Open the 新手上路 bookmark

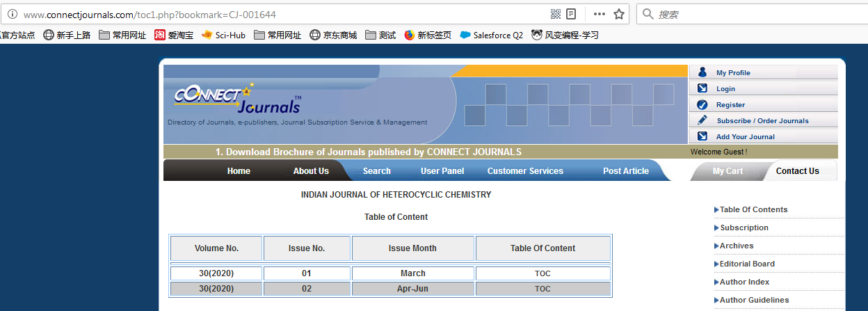click(x=67, y=35)
